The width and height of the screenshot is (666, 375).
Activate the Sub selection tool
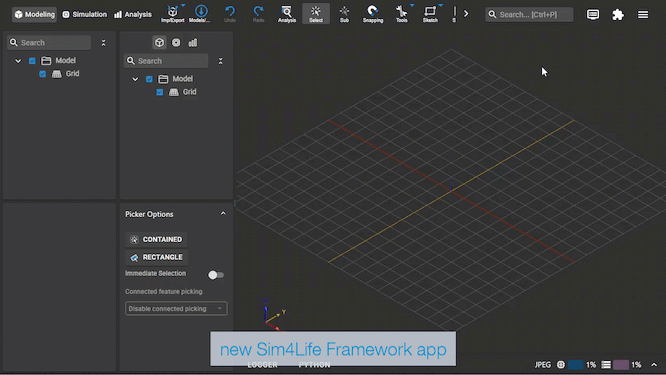point(344,14)
